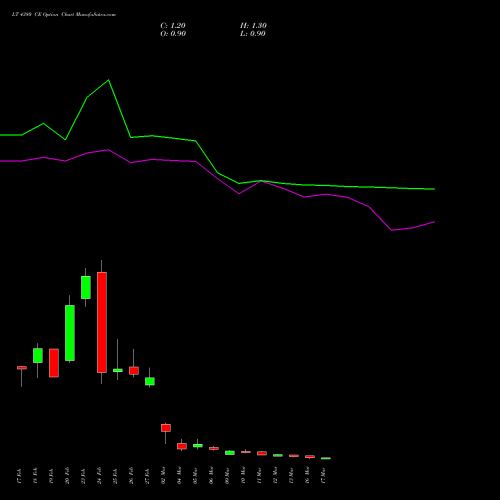Image resolution: width=500 pixels, height=500 pixels.
Task: Click the low value L: 0.90
Action: [253, 34]
